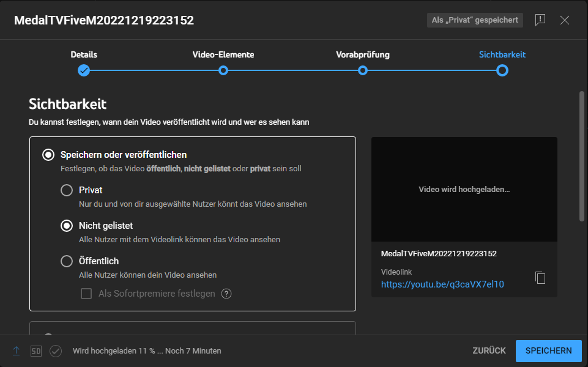Click ZURÜCK to go back
The width and height of the screenshot is (588, 367).
489,351
